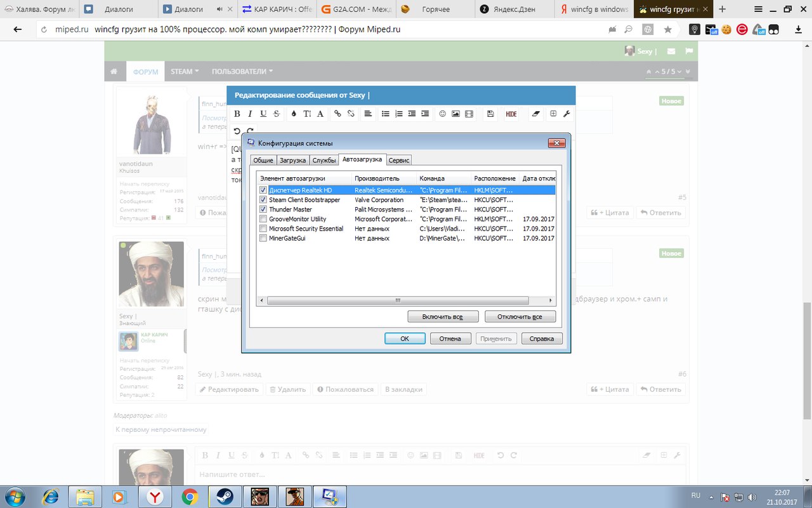Viewport: 812px width, 508px height.
Task: Click Редактировать on post #6
Action: pos(229,389)
